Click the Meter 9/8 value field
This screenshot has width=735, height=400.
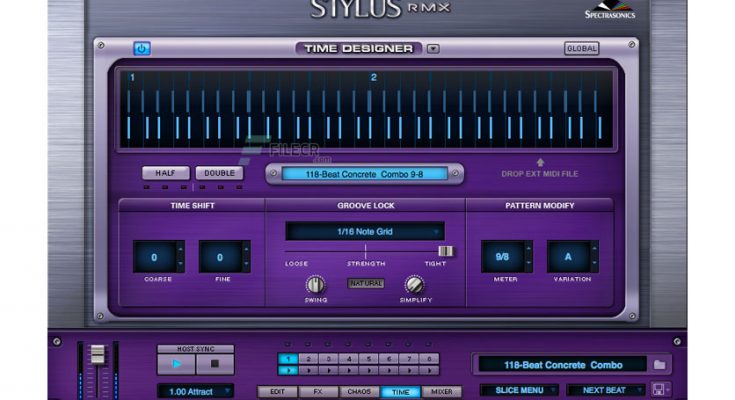[x=502, y=256]
